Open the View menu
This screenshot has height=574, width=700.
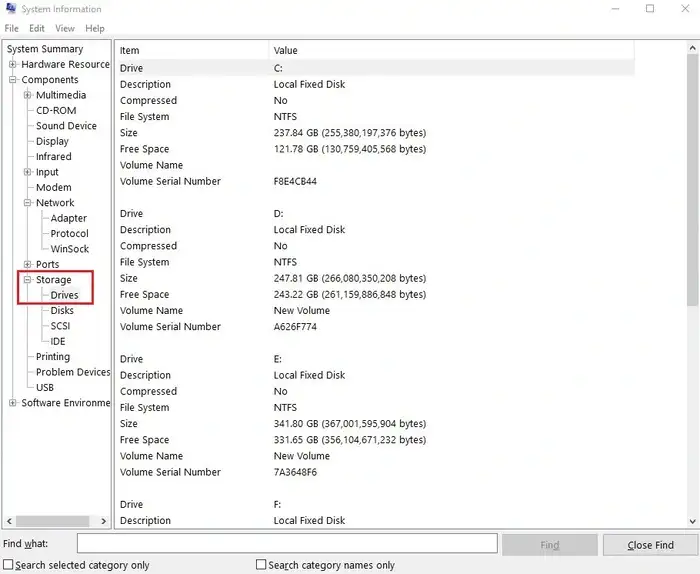pyautogui.click(x=65, y=29)
